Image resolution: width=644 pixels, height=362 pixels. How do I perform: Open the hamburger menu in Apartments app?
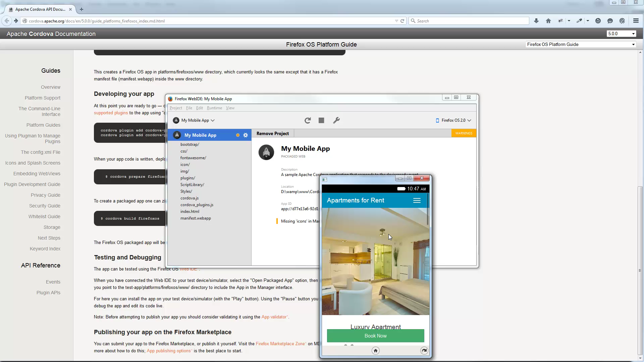[x=417, y=200]
